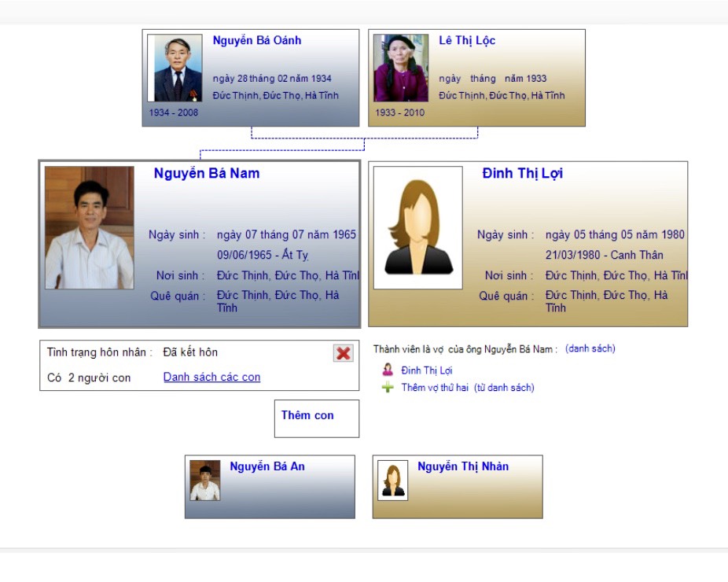The height and width of the screenshot is (582, 728).
Task: Open child Nguyễn Thị Nhàn's name link
Action: 463,466
